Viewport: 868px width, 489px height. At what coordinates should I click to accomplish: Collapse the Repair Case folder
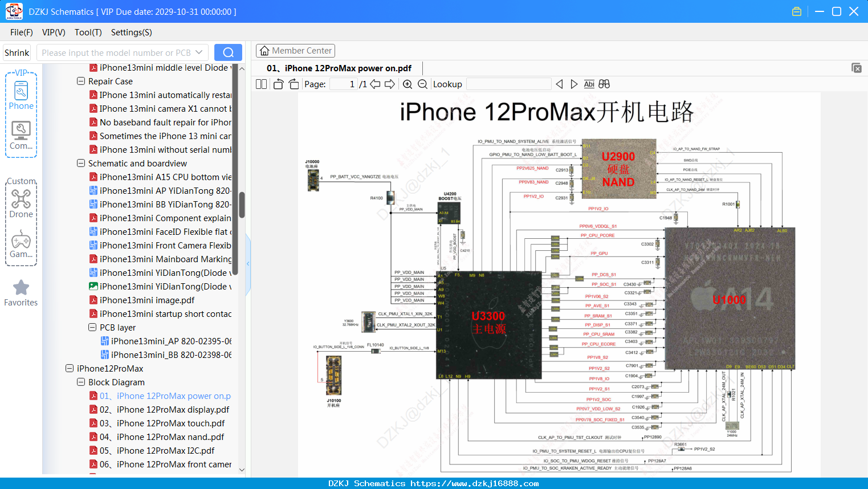pos(81,81)
